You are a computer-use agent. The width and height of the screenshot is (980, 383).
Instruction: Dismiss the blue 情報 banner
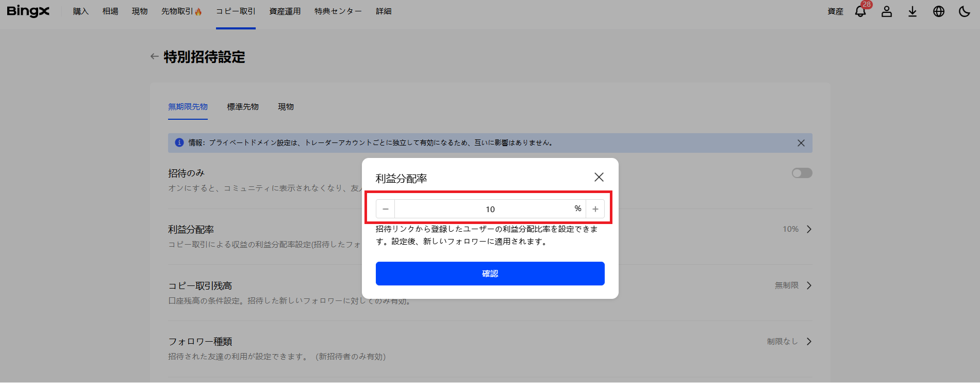801,143
